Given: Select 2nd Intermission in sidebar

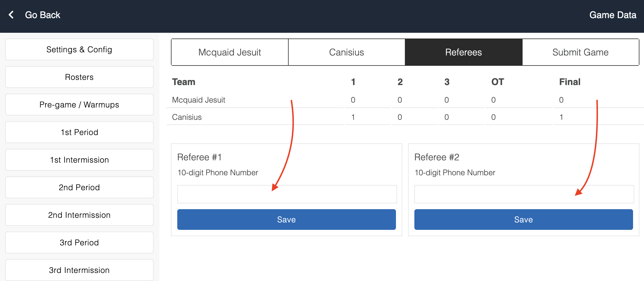Looking at the screenshot, I should tap(79, 215).
